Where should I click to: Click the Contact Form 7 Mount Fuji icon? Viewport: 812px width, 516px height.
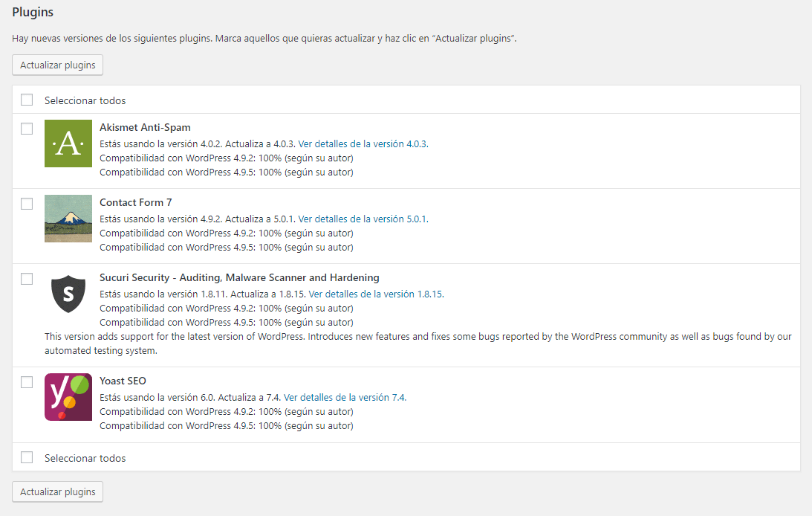pyautogui.click(x=68, y=219)
